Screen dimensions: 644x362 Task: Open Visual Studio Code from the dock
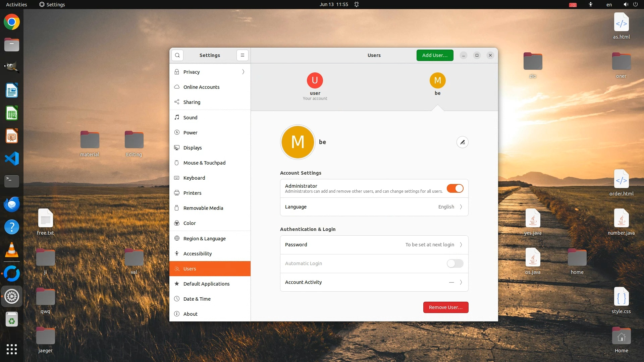pos(12,159)
